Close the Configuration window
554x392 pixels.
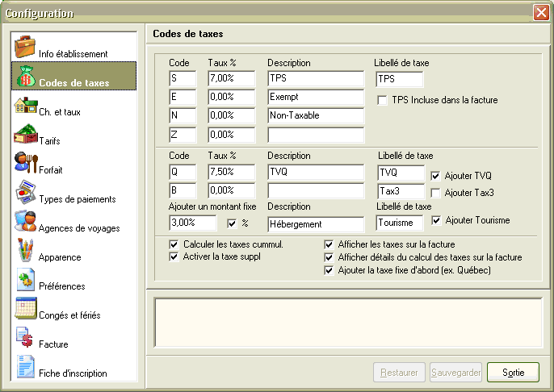click(x=540, y=13)
